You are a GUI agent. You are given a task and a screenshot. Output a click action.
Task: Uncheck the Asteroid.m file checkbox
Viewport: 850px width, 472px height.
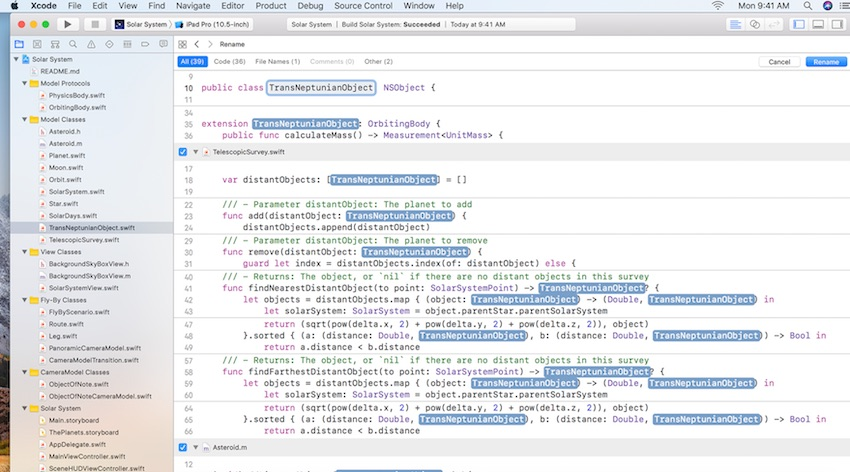(182, 447)
